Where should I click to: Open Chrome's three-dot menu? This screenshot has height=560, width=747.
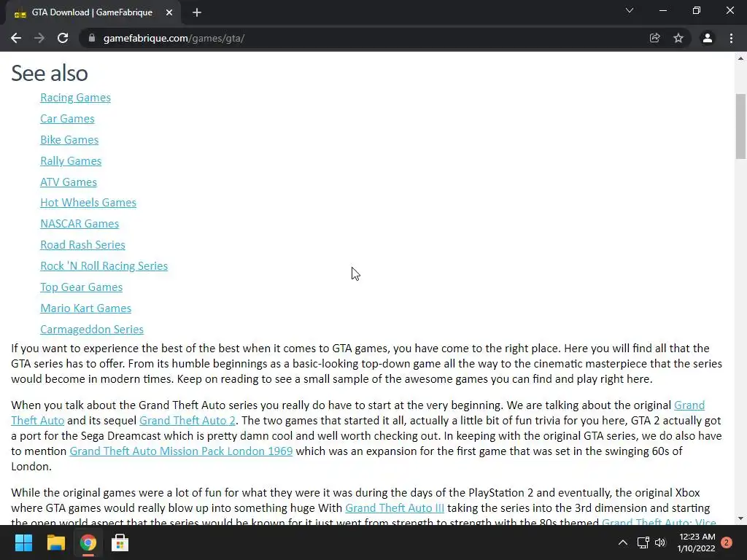coord(731,38)
